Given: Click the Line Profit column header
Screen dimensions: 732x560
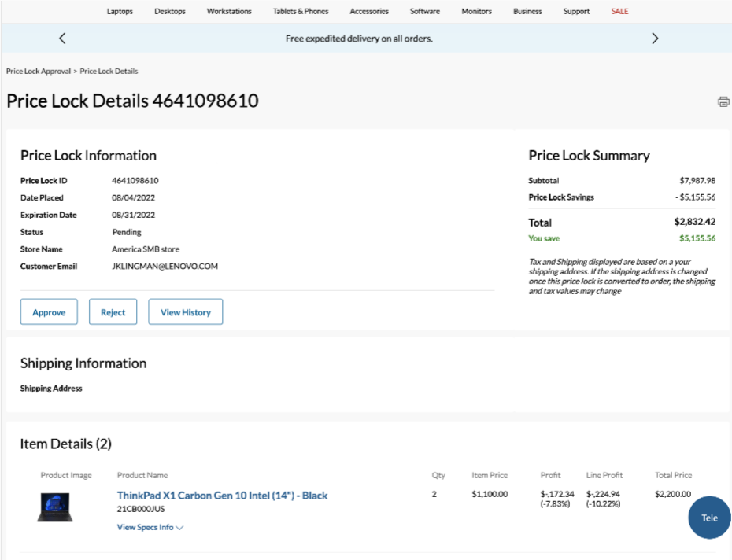Looking at the screenshot, I should click(x=604, y=475).
